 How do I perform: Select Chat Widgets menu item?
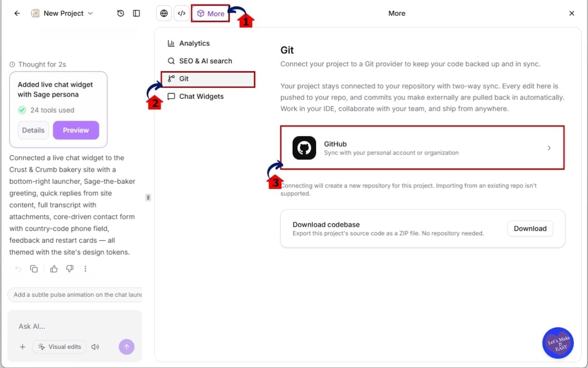208,96
